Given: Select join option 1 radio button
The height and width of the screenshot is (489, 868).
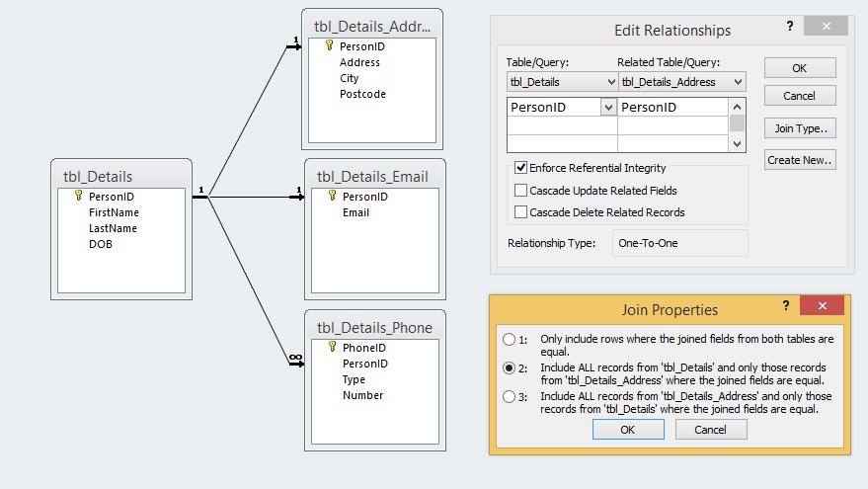Looking at the screenshot, I should (509, 340).
